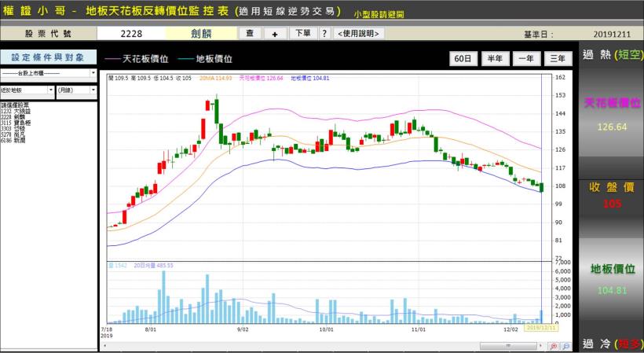Click the horizontal chart scrollbar thumb
This screenshot has height=353, width=644.
(x=508, y=346)
